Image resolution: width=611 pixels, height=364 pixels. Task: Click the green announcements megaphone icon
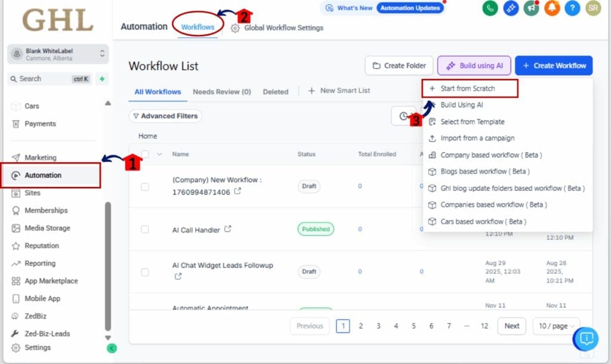pos(532,9)
